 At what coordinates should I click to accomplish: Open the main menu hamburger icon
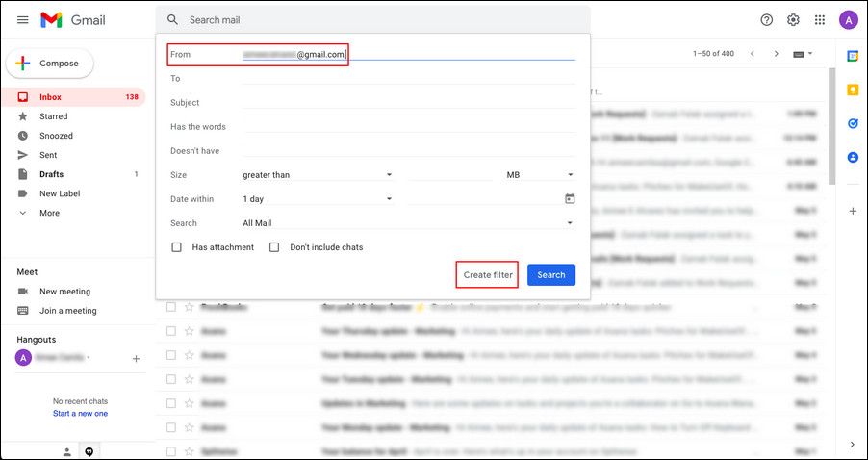tap(23, 20)
